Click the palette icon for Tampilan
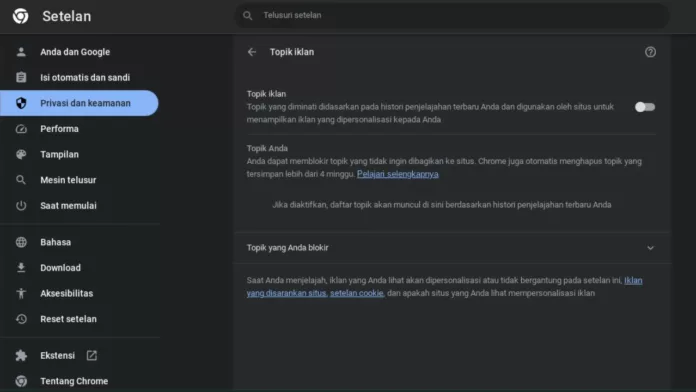Viewport: 696px width, 392px height. (21, 154)
